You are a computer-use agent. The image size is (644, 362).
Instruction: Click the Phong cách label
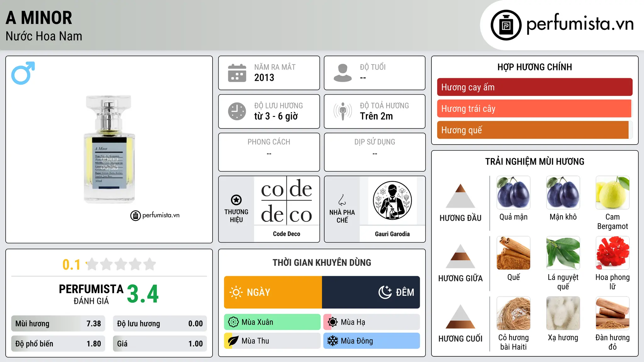[x=269, y=142]
